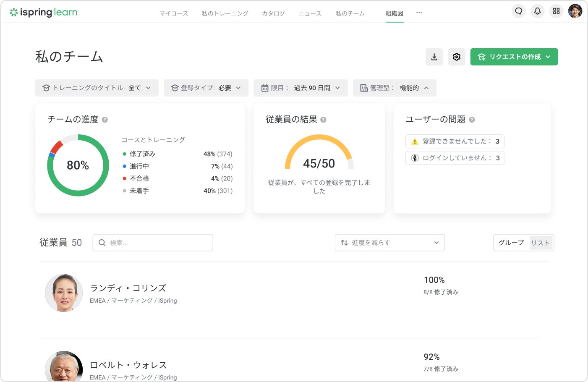Open the notifications bell
The image size is (588, 382).
(537, 11)
